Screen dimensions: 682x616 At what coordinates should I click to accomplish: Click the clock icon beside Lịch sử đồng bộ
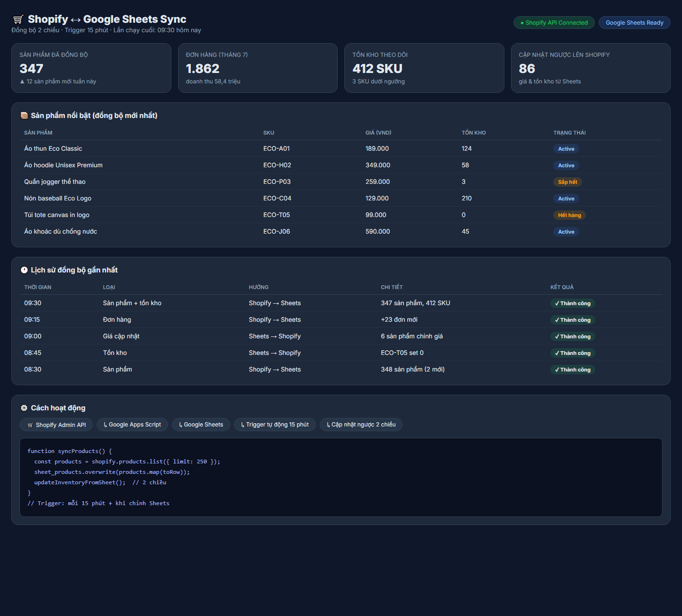(24, 270)
